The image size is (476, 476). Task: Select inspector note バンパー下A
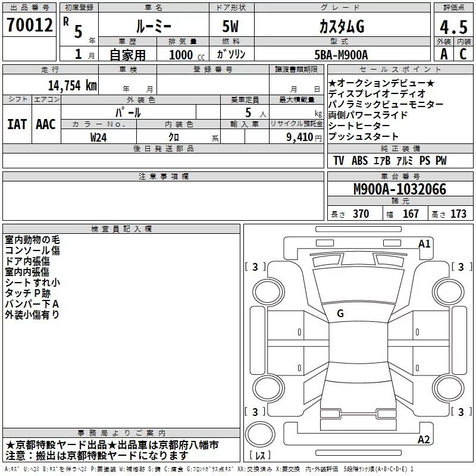point(32,304)
